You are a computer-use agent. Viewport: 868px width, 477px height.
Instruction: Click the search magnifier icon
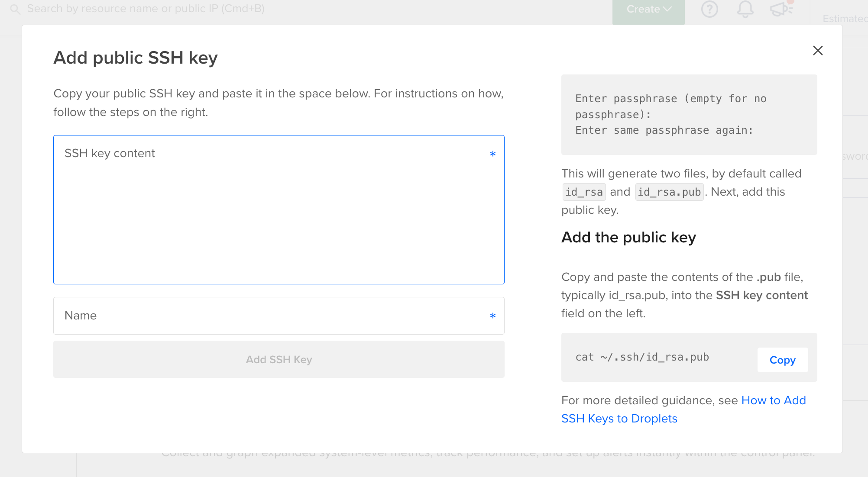point(15,9)
